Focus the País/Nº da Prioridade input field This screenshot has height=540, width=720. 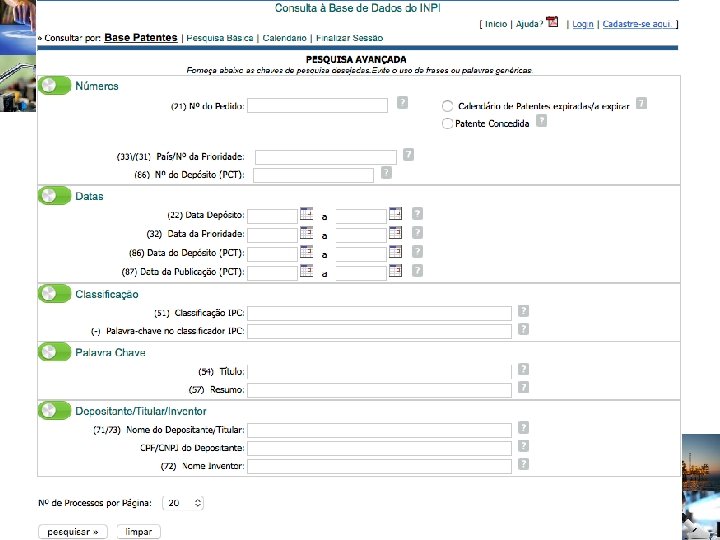[326, 158]
